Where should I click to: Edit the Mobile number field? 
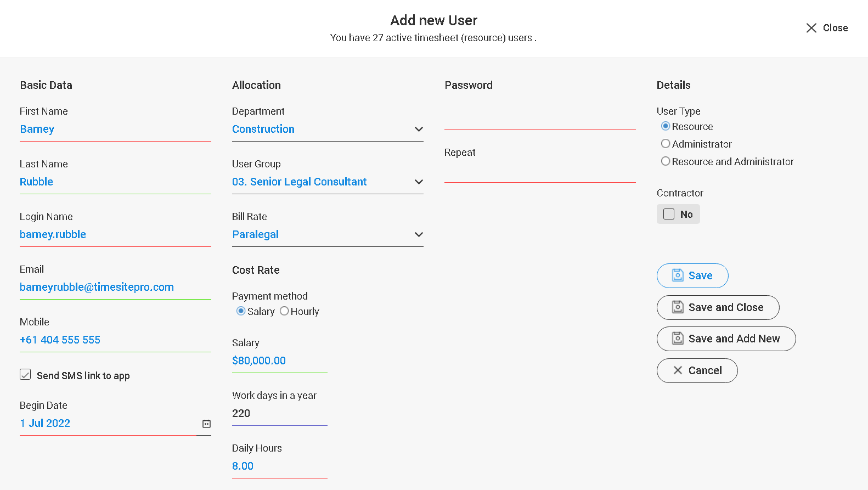[x=115, y=340]
